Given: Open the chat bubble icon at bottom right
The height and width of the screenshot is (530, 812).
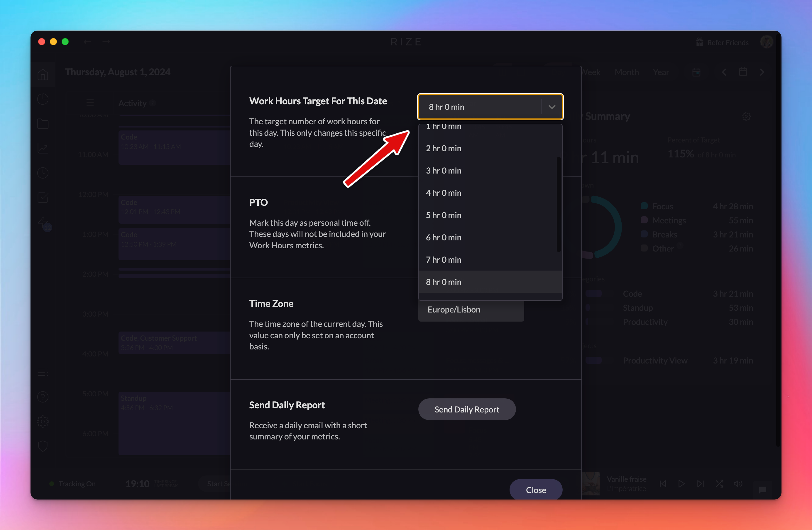Looking at the screenshot, I should pyautogui.click(x=762, y=490).
